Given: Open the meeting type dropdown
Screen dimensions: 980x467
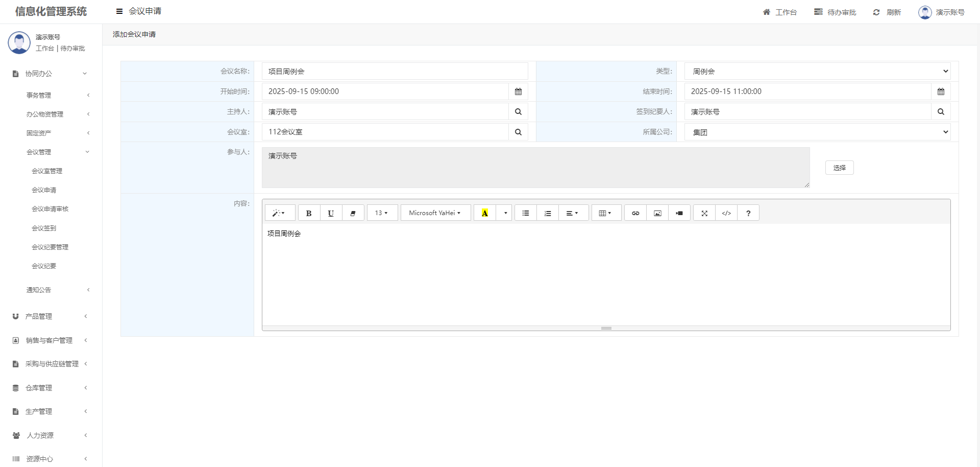Looking at the screenshot, I should click(x=817, y=72).
